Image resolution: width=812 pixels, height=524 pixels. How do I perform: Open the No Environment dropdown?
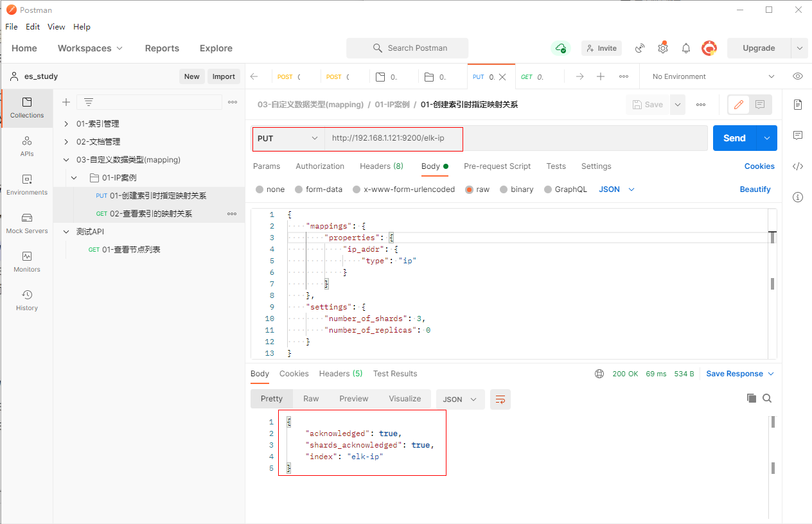713,76
